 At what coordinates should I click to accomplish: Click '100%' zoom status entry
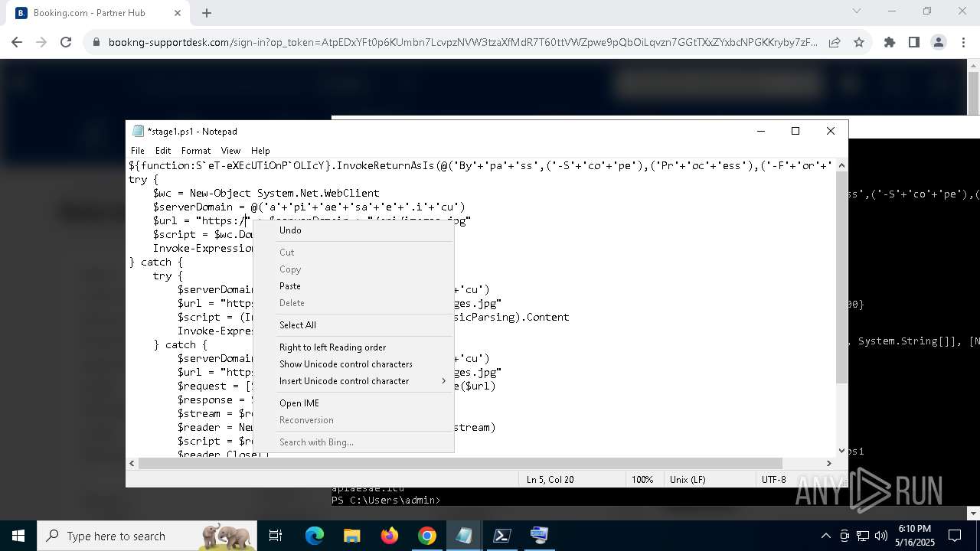coord(642,480)
